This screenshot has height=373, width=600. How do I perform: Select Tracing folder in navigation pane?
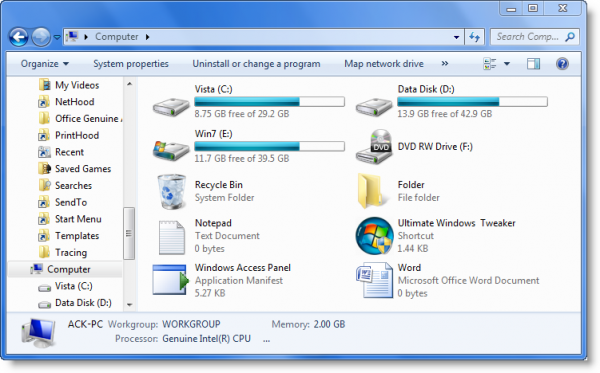coord(63,252)
